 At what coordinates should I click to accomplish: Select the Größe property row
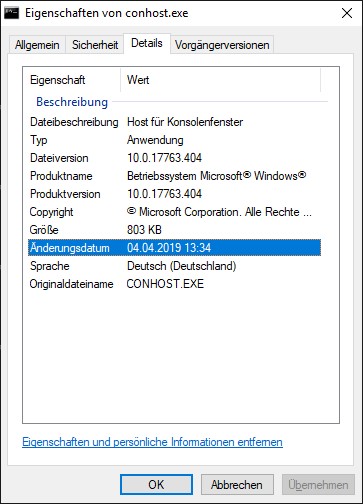point(174,230)
